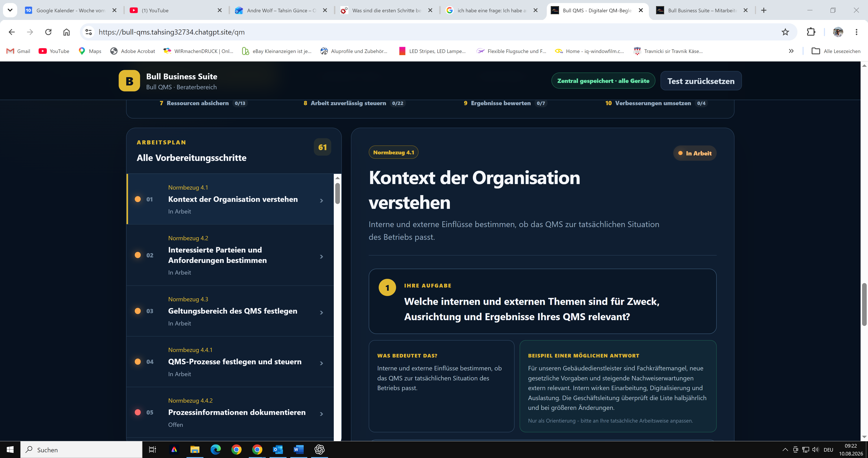Open the eBay Kleinanzeigen bookmark

tap(277, 51)
